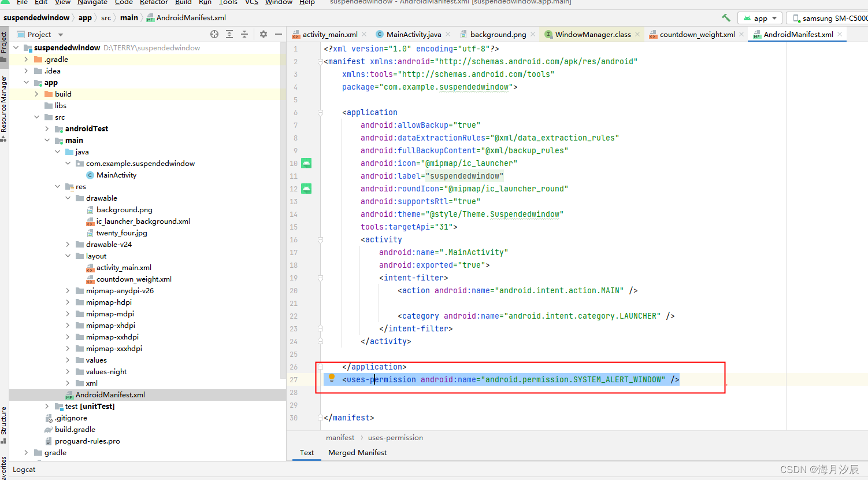Open the Build menu
Viewport: 868px width, 480px height.
click(183, 2)
